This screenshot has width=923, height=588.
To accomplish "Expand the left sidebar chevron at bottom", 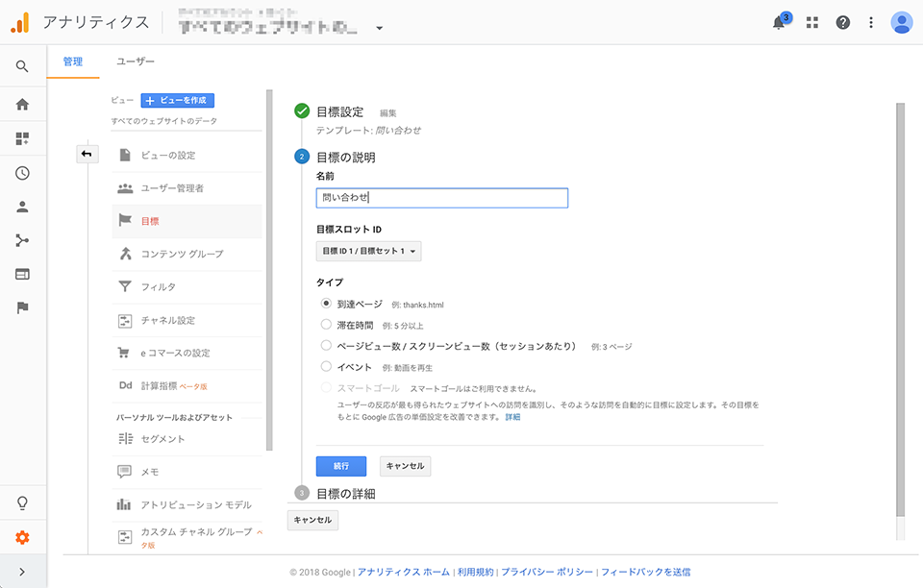I will 22,572.
